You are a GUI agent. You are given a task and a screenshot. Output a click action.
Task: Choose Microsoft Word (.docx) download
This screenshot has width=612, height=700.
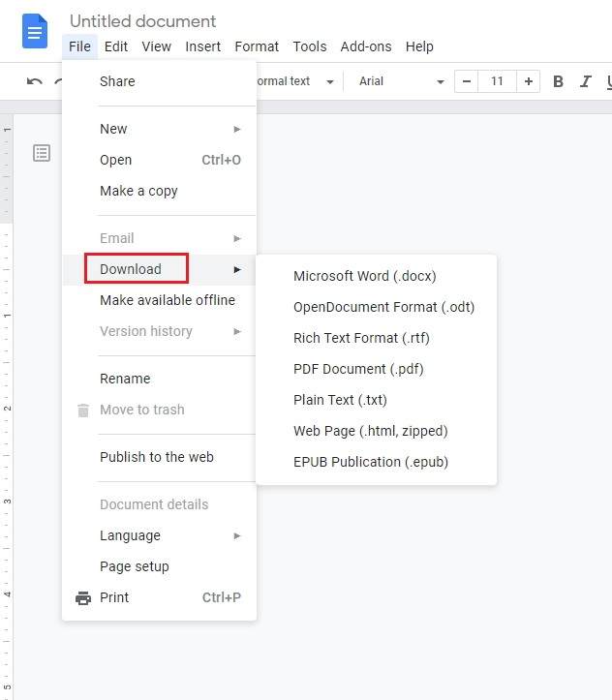point(364,276)
